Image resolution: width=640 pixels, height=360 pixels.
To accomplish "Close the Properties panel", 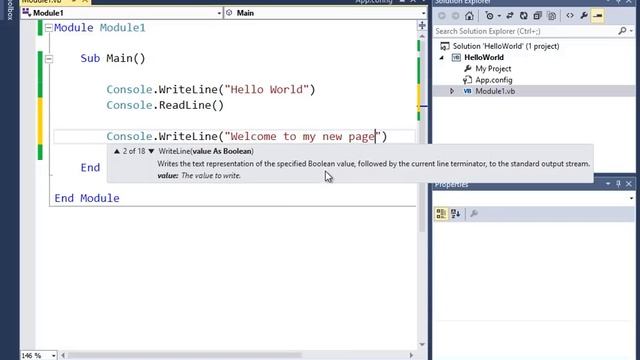I will click(629, 184).
